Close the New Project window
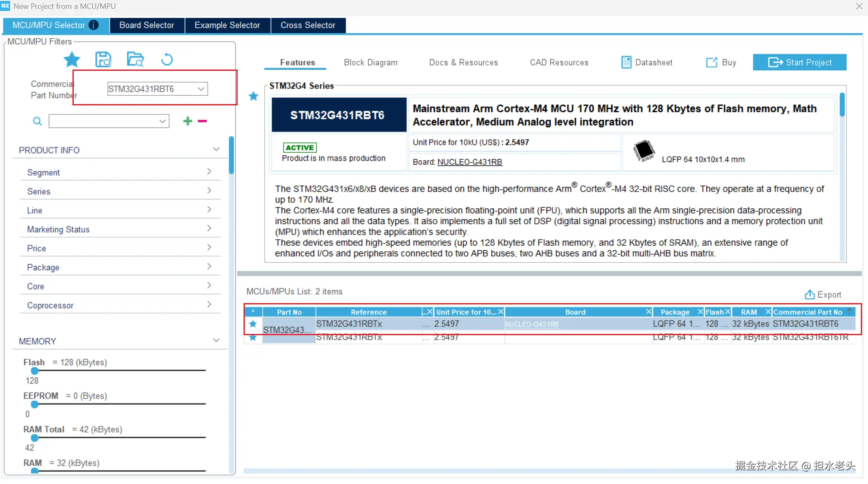The height and width of the screenshot is (484, 868). 859,6
